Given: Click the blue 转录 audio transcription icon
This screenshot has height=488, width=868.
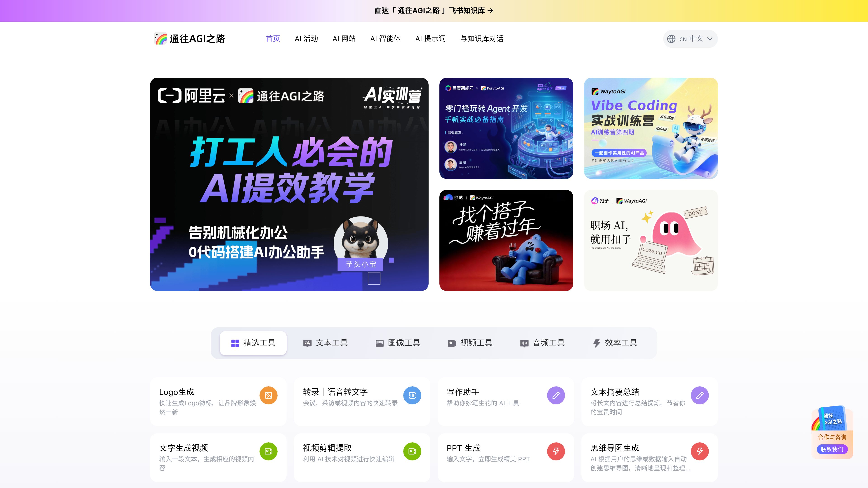Looking at the screenshot, I should pyautogui.click(x=412, y=395).
